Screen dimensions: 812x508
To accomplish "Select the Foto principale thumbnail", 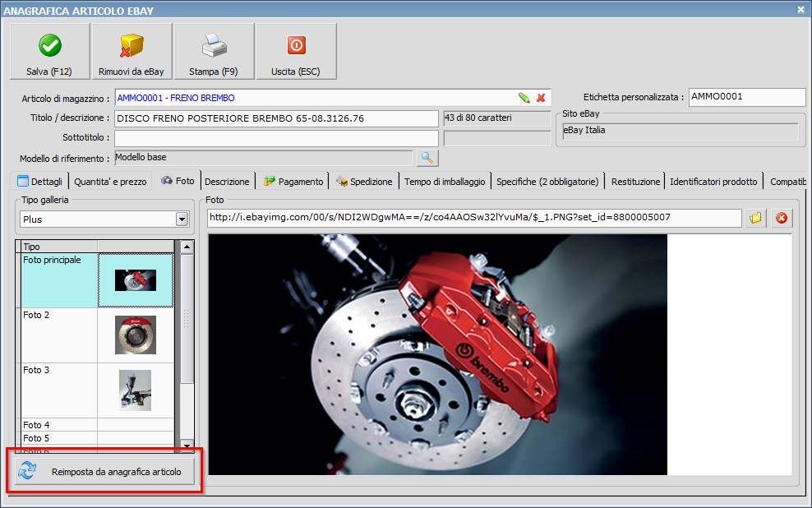I will point(136,280).
